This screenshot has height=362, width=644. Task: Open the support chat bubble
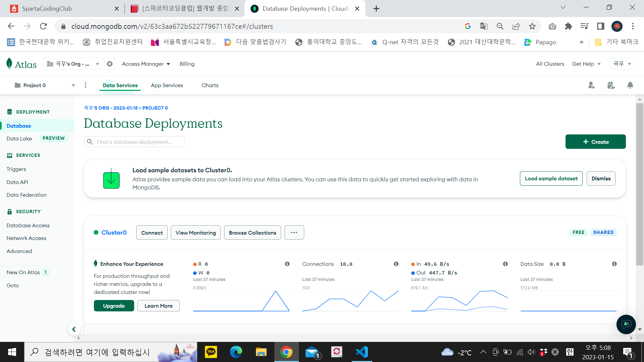tap(626, 324)
